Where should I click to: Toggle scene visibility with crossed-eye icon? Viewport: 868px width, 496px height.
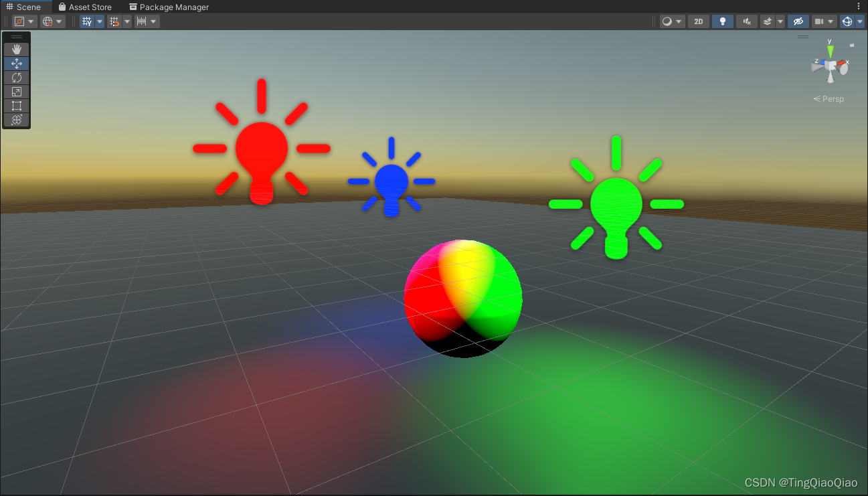(x=798, y=21)
